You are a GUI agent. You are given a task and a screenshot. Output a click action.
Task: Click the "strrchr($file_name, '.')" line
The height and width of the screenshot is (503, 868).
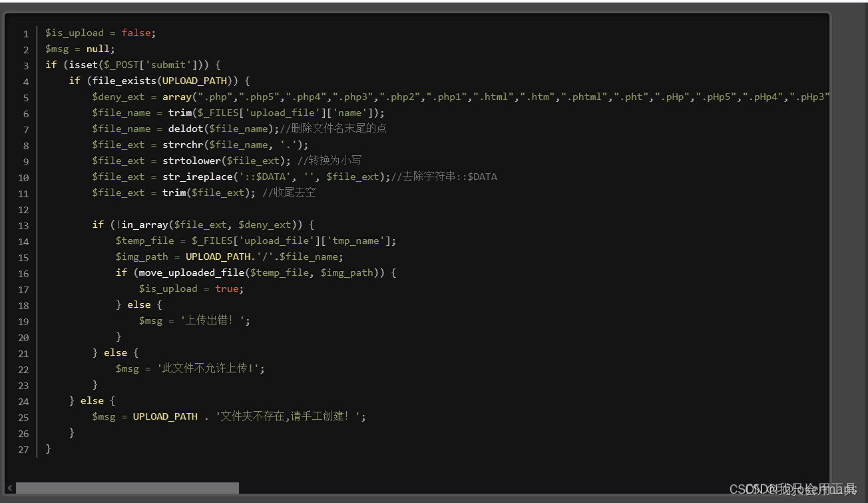point(200,145)
